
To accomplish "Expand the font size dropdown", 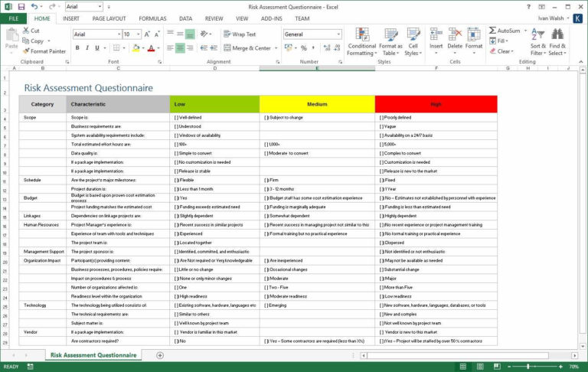I will point(138,34).
